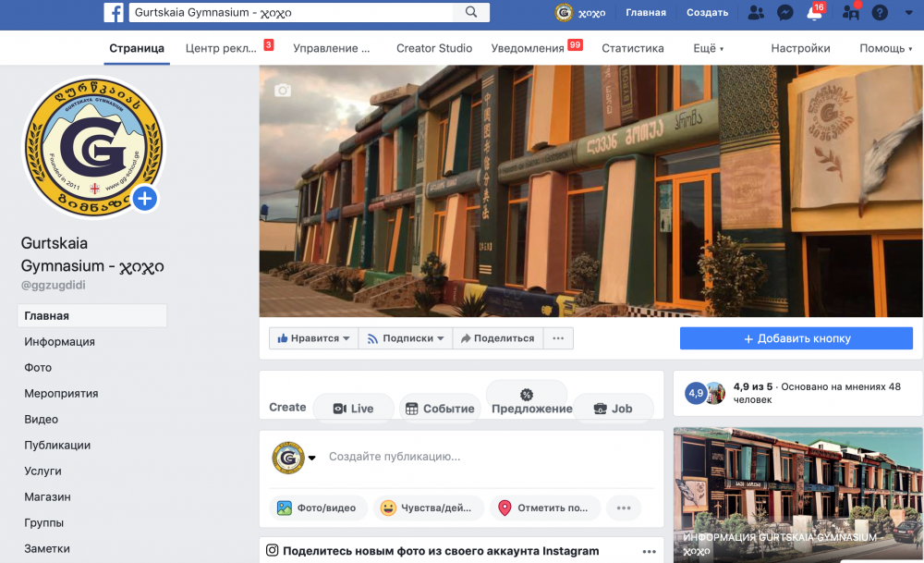Start a Live video broadcast
924x563 pixels.
click(x=354, y=409)
